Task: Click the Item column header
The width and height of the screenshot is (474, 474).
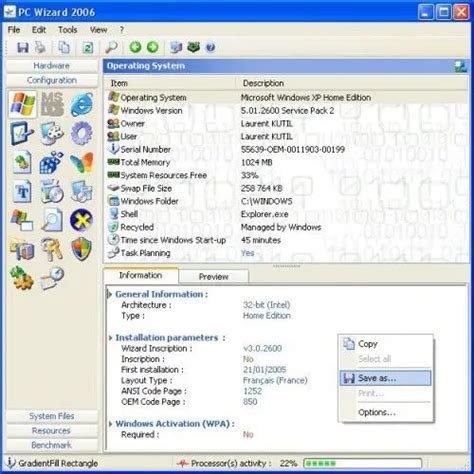Action: coord(170,83)
